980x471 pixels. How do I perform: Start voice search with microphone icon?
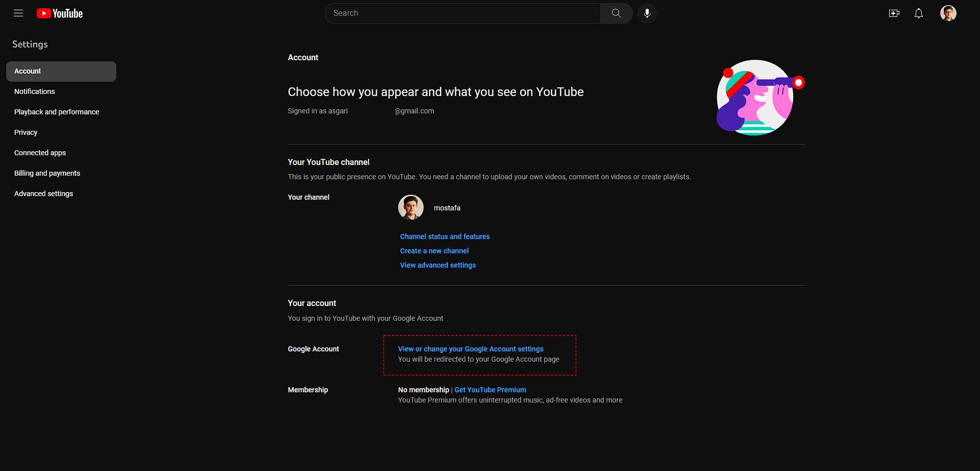click(x=647, y=13)
